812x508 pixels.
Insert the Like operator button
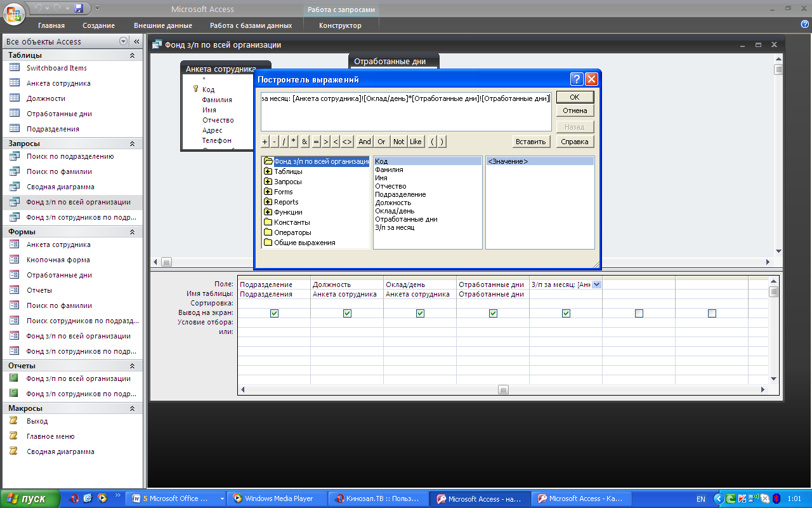pos(416,142)
